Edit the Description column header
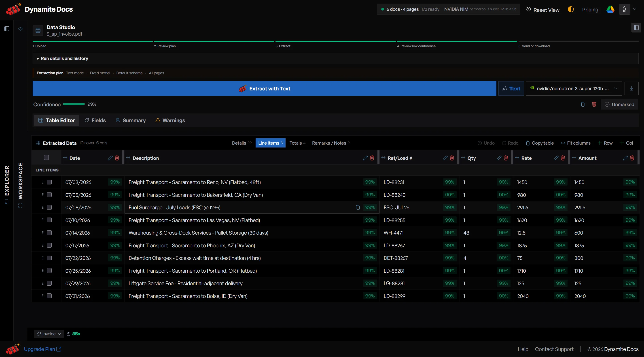644x357 pixels. tap(365, 158)
